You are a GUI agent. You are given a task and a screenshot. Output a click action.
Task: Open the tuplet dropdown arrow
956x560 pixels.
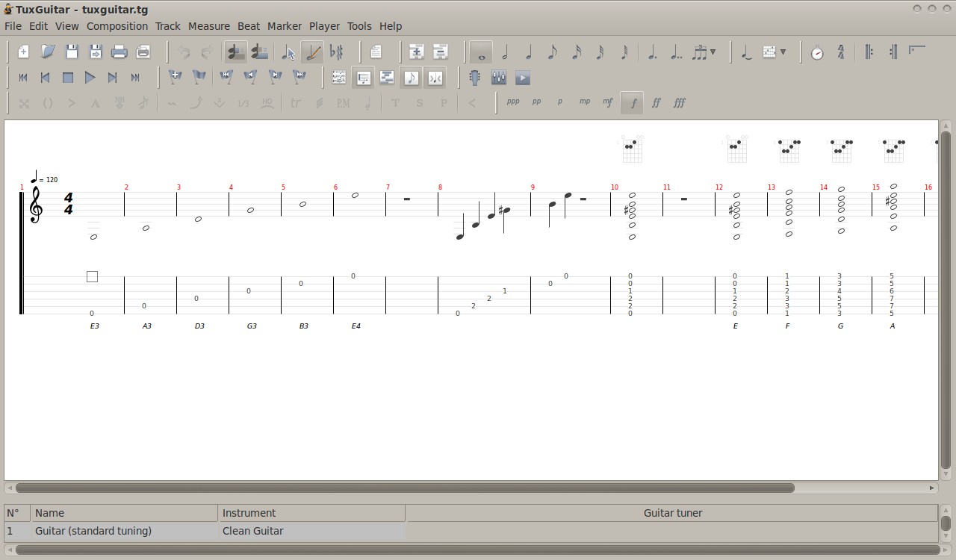tap(712, 52)
